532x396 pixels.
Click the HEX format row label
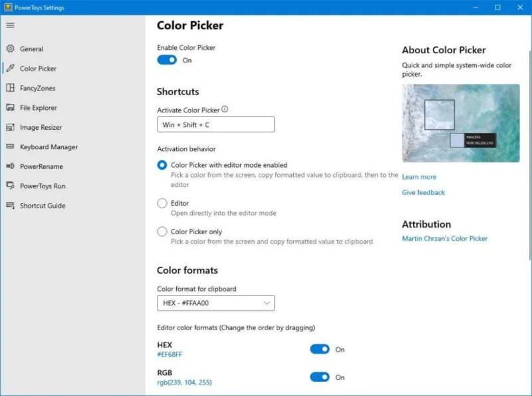(x=164, y=345)
